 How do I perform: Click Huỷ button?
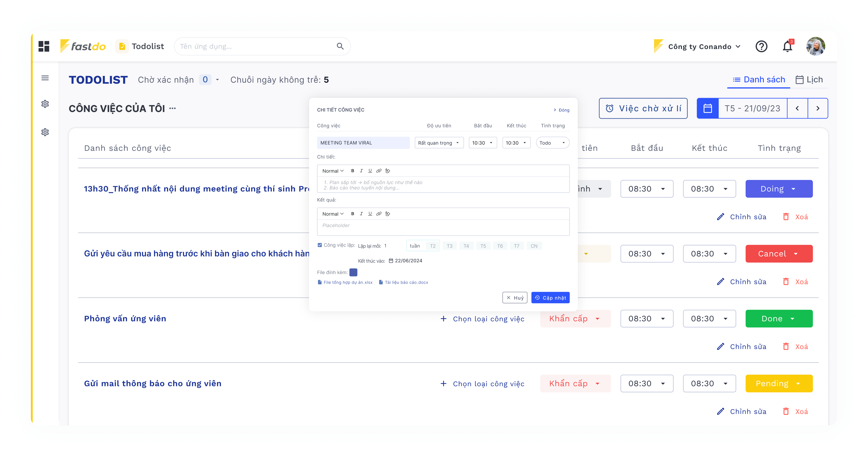pyautogui.click(x=515, y=298)
